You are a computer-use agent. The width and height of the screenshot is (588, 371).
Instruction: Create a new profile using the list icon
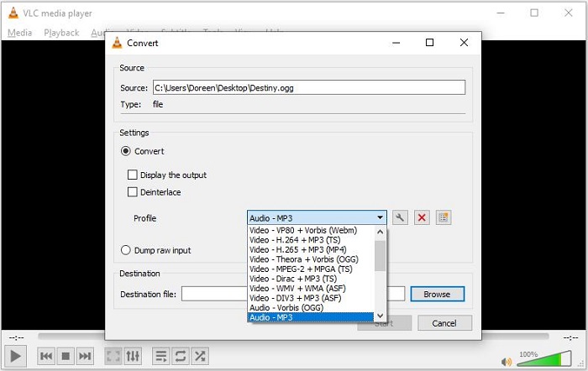(x=444, y=218)
